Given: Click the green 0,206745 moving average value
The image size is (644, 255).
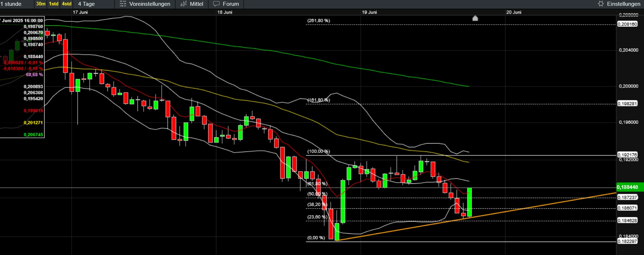Looking at the screenshot, I should pyautogui.click(x=33, y=135).
